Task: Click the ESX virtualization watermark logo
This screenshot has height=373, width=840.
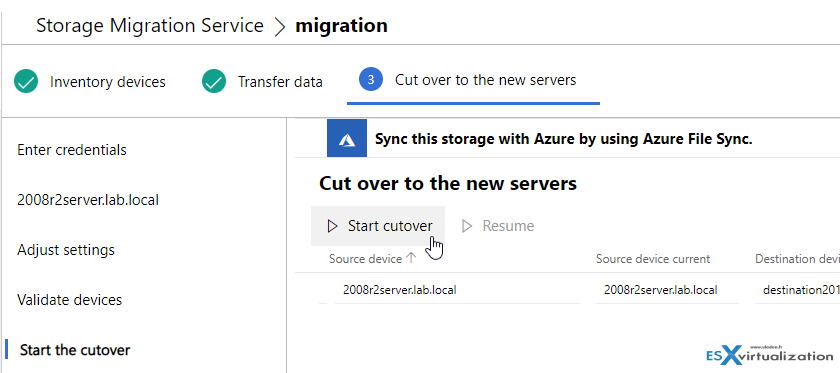Action: pos(770,355)
